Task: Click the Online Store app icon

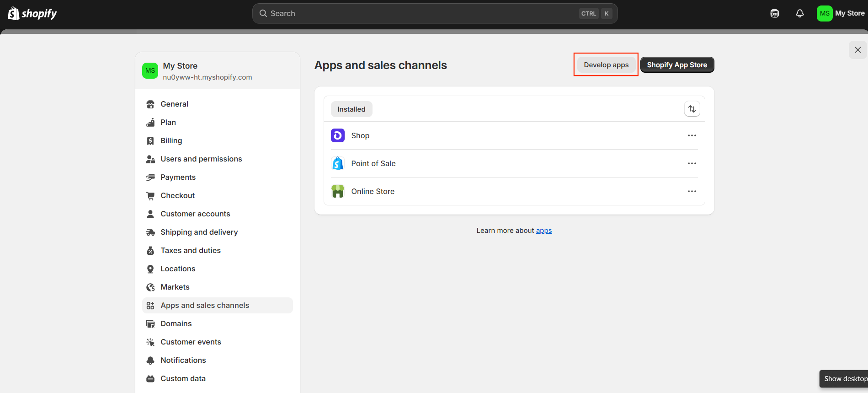Action: (338, 191)
